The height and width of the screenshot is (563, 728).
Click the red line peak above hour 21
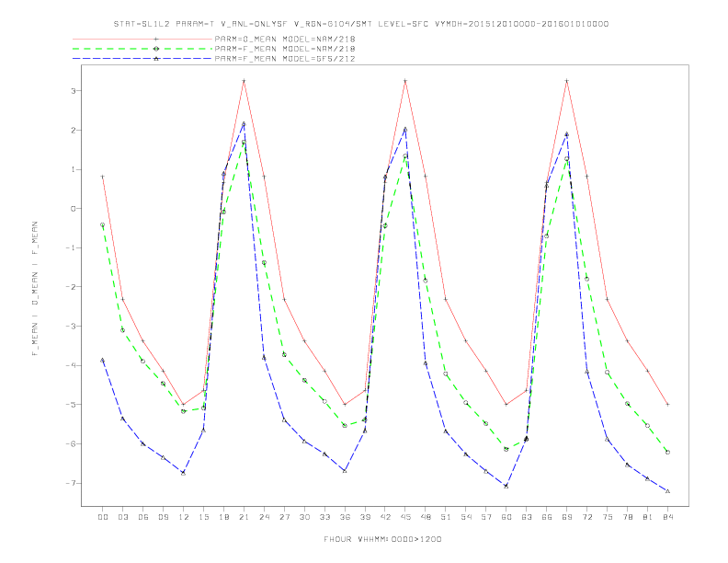244,81
